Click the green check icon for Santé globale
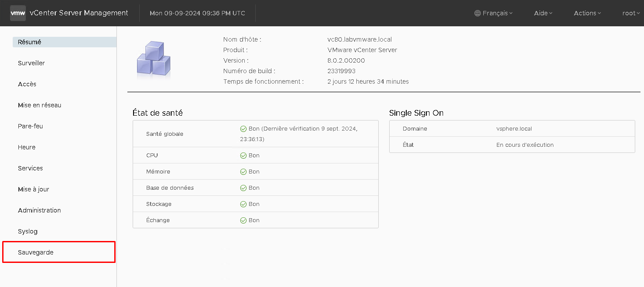This screenshot has width=644, height=287. point(243,129)
